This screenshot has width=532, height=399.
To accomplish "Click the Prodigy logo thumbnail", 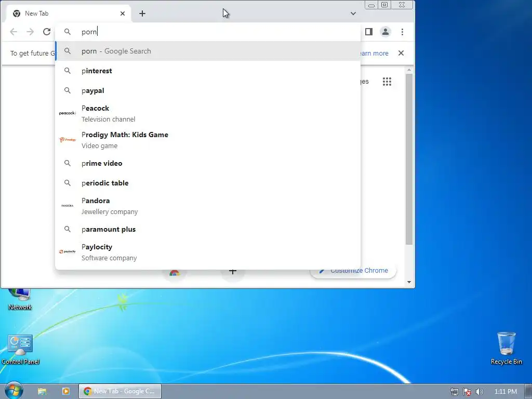I will (67, 139).
